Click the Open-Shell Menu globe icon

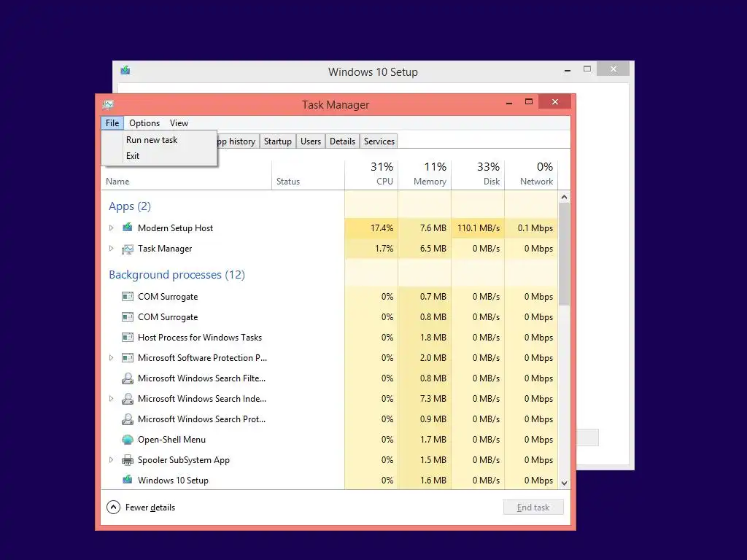[x=127, y=440]
